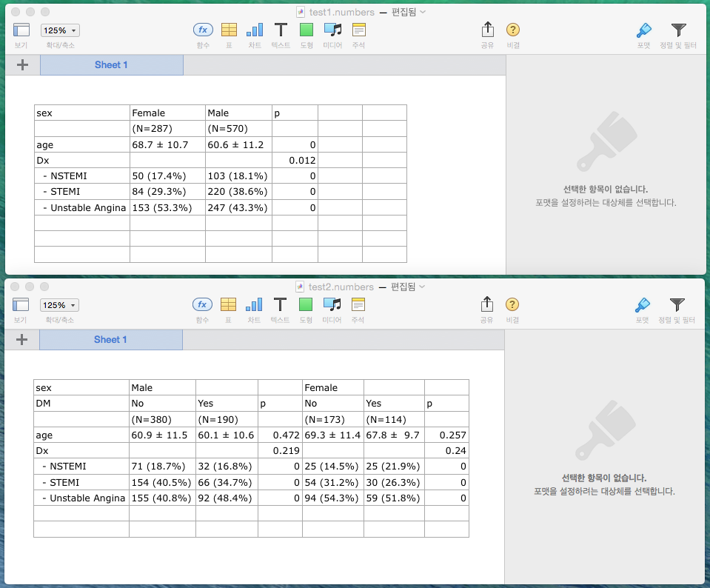Viewport: 710px width, 588px height.
Task: Open Media browser in test2 toolbar
Action: tap(332, 304)
